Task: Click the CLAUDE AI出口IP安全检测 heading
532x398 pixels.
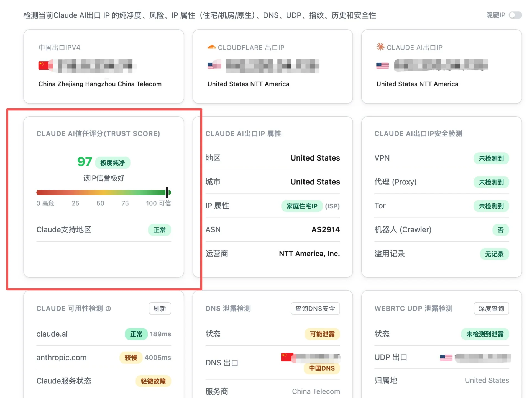Action: (418, 133)
